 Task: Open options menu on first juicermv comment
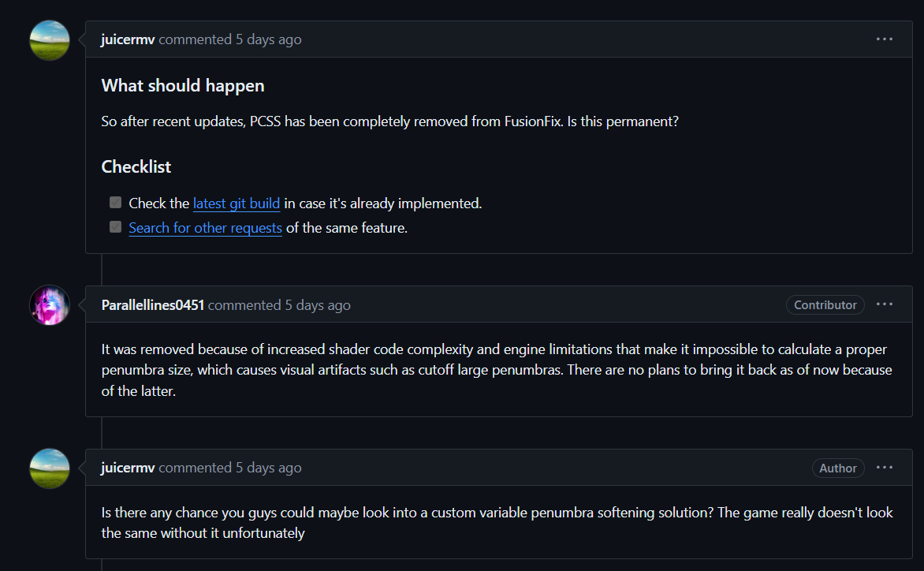pos(885,39)
